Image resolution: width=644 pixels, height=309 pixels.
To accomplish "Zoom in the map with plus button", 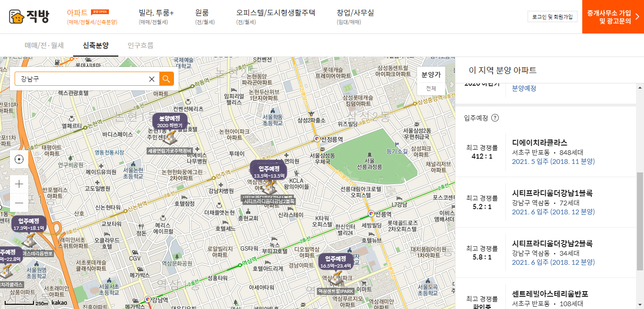I will pos(19,184).
